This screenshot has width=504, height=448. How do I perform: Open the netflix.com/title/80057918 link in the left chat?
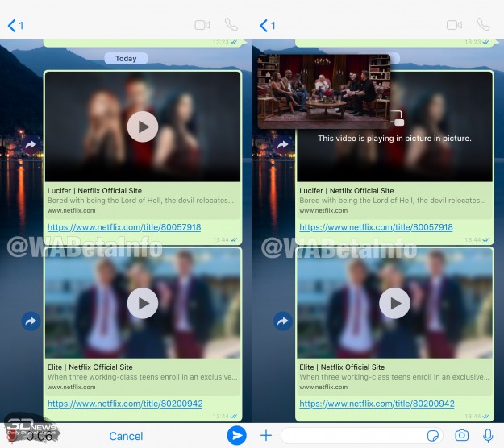[x=124, y=228]
